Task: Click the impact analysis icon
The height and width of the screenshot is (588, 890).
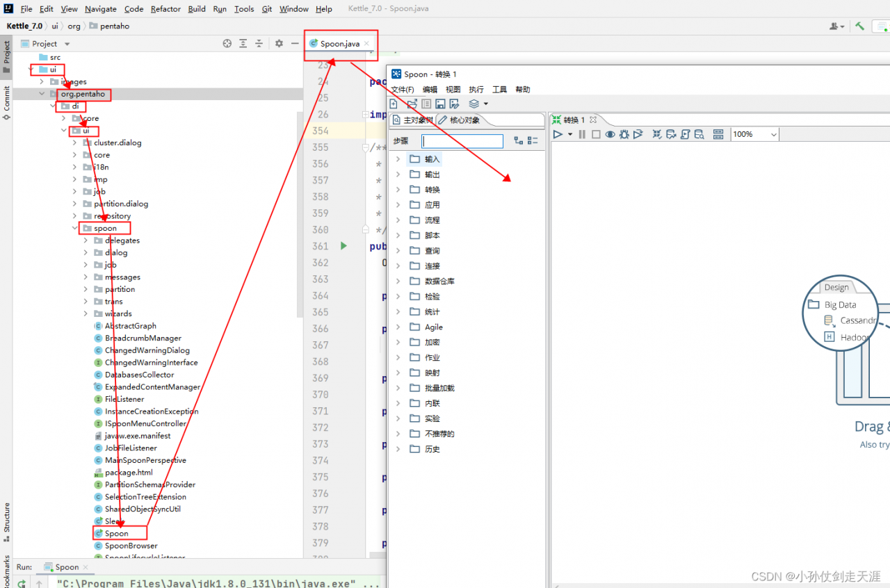Action: (x=671, y=134)
